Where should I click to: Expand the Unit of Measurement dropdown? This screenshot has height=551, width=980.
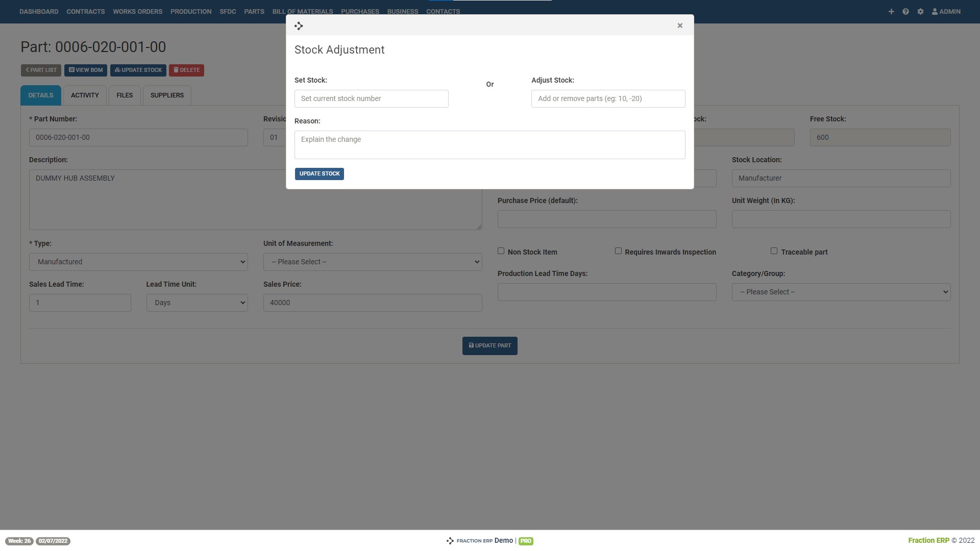point(372,262)
